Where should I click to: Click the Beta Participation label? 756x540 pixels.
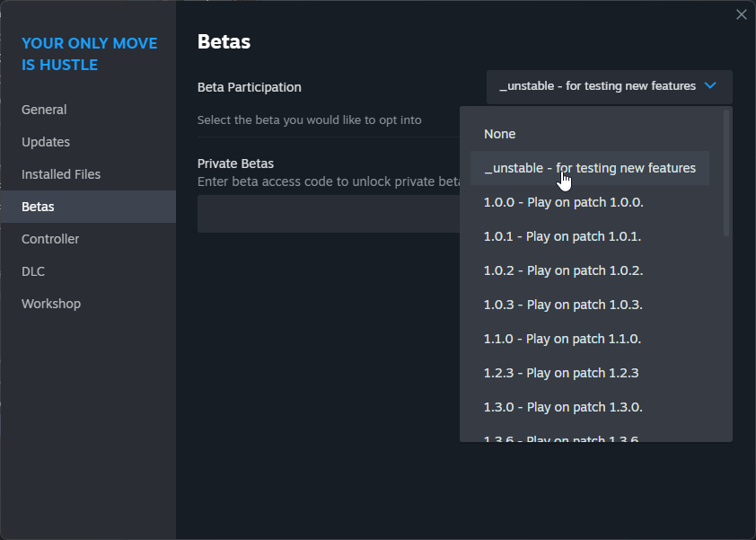tap(250, 87)
